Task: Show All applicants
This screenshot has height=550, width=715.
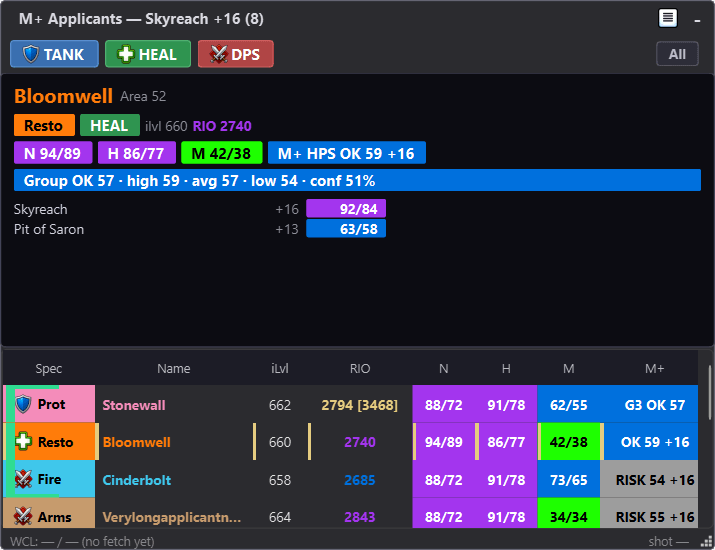Action: (x=677, y=54)
